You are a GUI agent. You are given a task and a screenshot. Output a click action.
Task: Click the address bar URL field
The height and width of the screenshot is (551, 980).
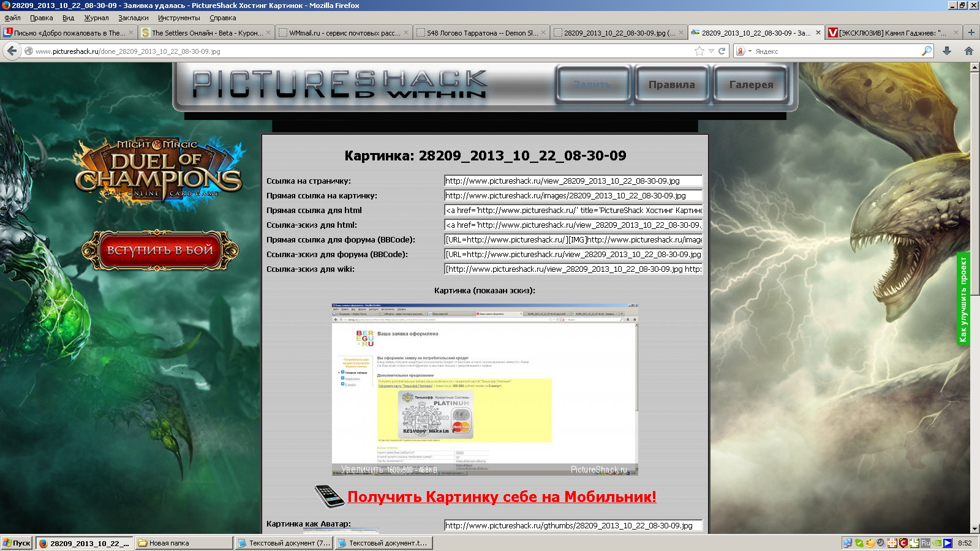[x=361, y=51]
